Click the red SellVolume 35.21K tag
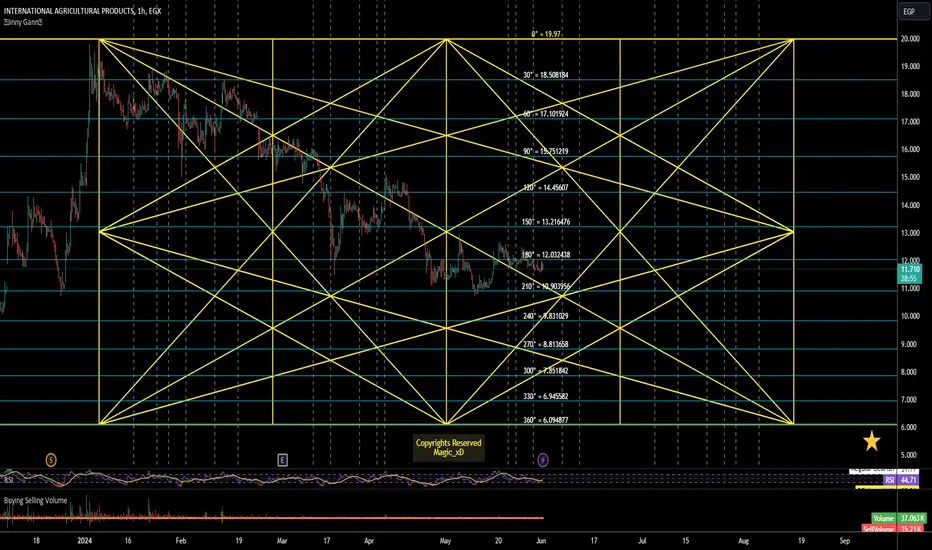932x550 pixels. [893, 529]
